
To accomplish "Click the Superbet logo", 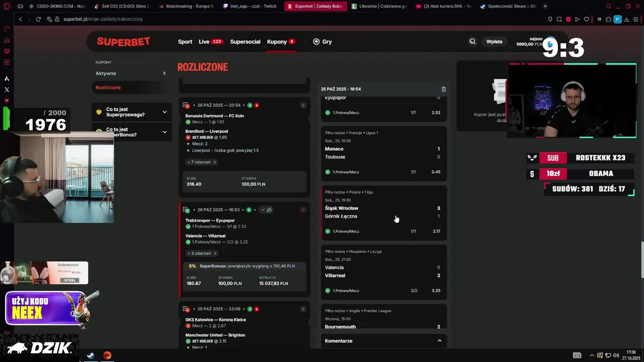I will coord(123,42).
